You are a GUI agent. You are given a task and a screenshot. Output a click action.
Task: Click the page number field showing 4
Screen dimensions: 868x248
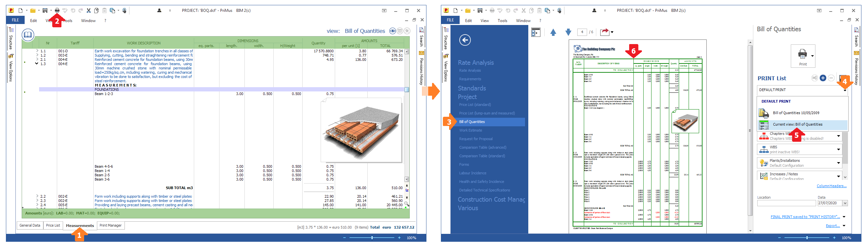pos(582,32)
